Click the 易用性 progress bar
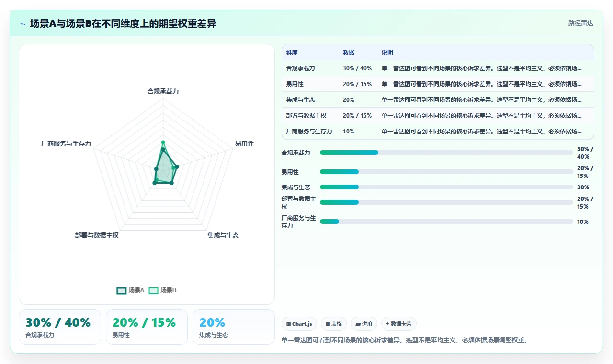613x364 pixels. (446, 172)
